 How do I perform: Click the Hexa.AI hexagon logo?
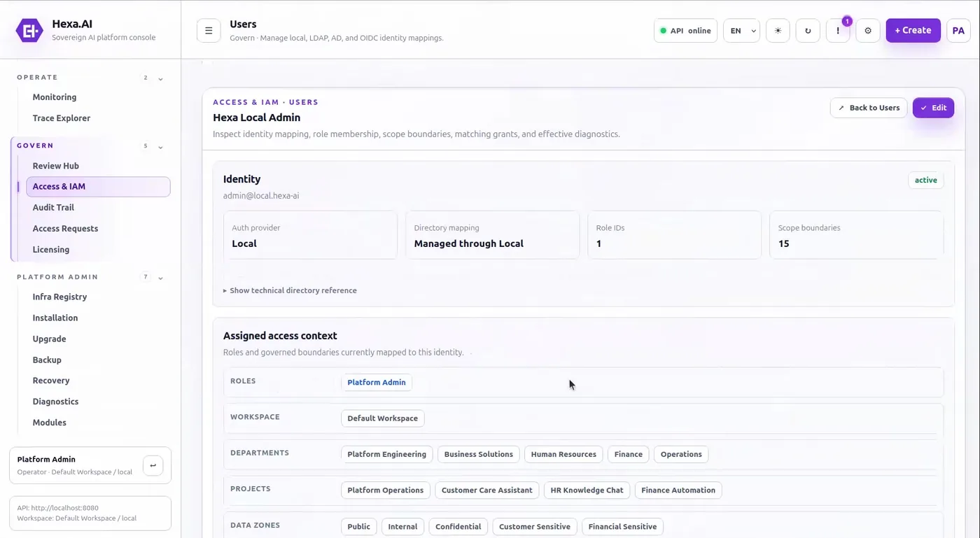29,30
